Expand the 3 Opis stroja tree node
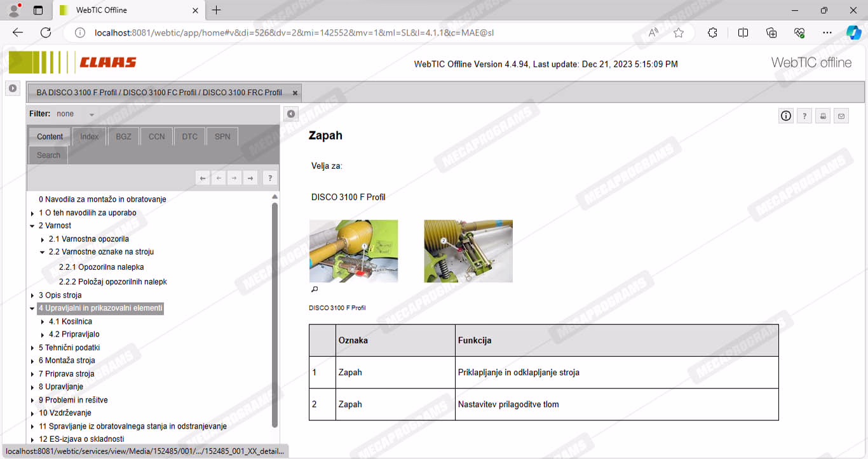Image resolution: width=868 pixels, height=459 pixels. click(x=32, y=295)
